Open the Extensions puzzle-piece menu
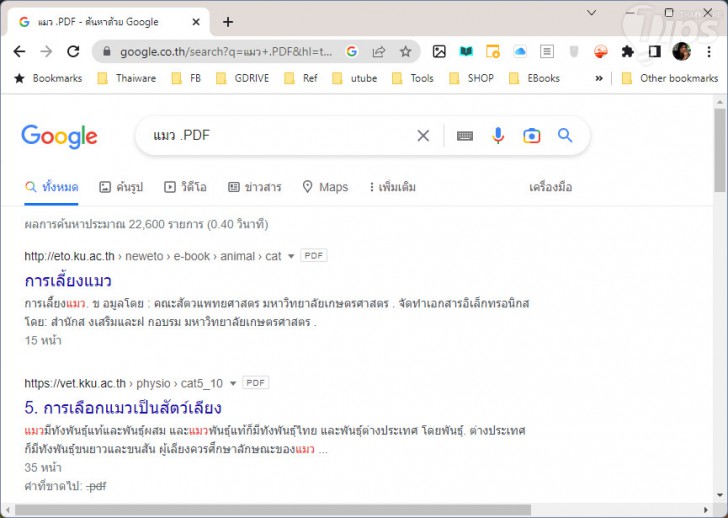The image size is (728, 518). coord(628,52)
